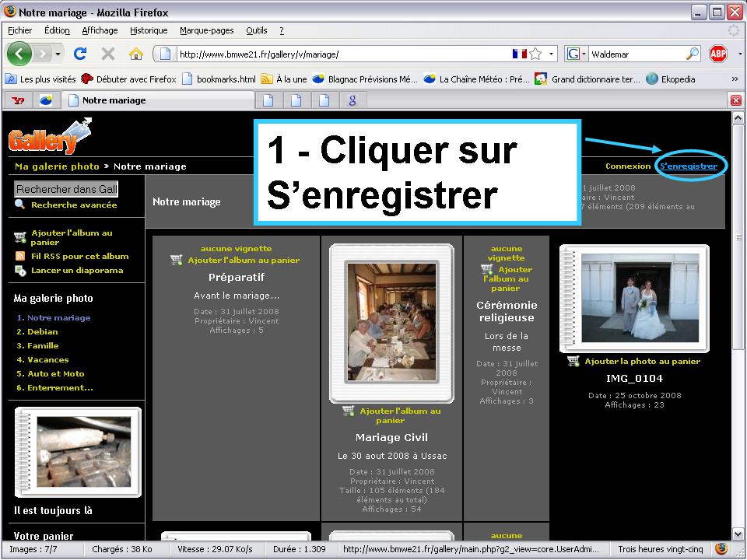Open the Mariage Civil album thumbnail

(391, 321)
